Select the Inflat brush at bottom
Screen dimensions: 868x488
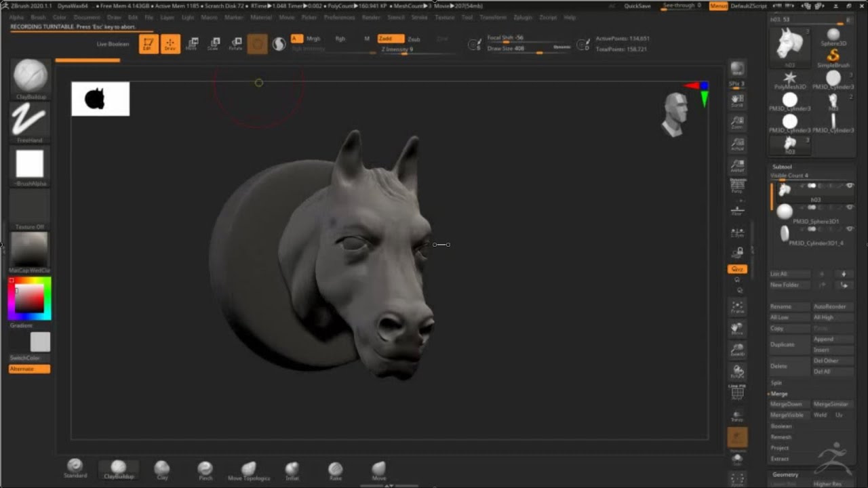[292, 470]
